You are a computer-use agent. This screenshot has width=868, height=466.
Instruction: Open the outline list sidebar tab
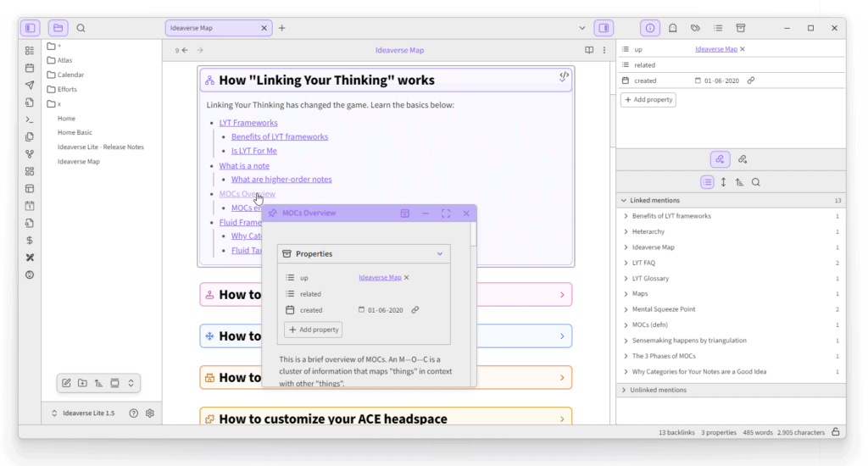718,28
